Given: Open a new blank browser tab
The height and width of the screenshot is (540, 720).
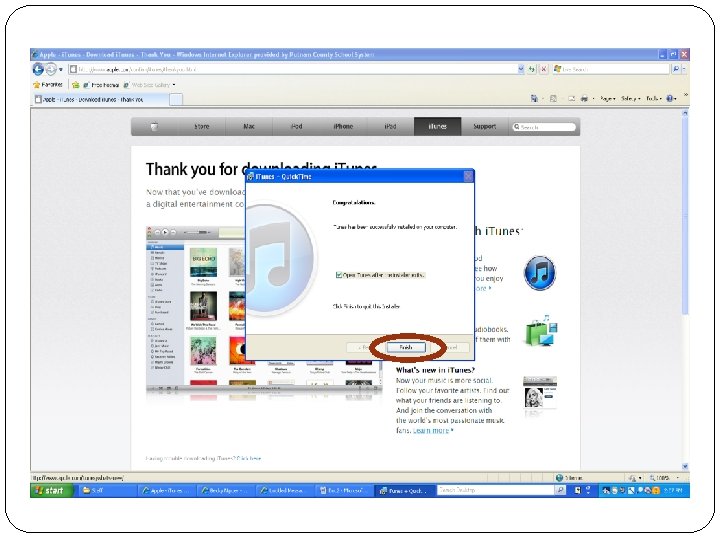Looking at the screenshot, I should click(x=176, y=99).
